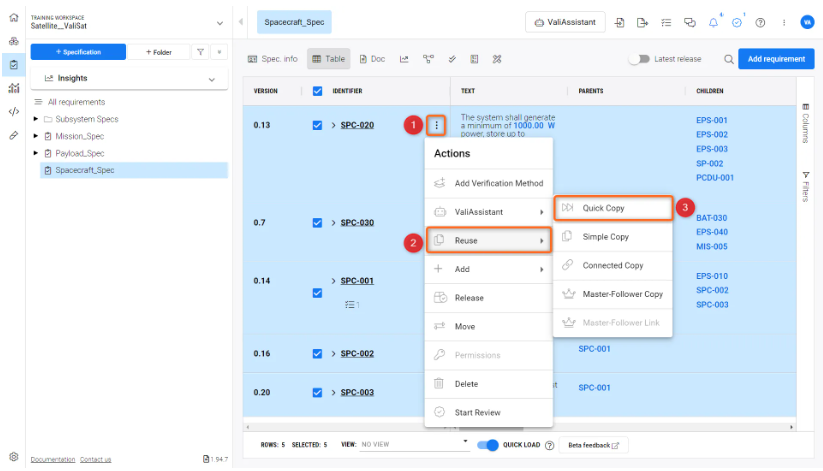This screenshot has width=823, height=471.
Task: Select Quick Copy from Reuse submenu
Action: tap(613, 208)
